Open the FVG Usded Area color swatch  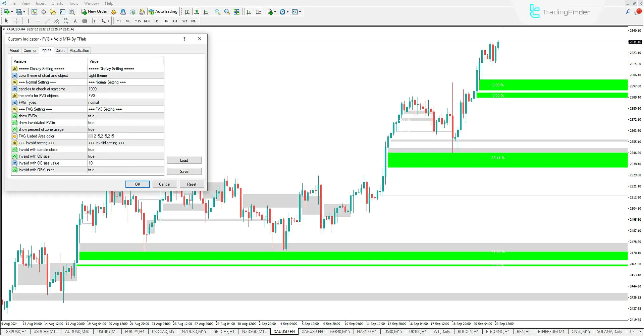pyautogui.click(x=91, y=136)
